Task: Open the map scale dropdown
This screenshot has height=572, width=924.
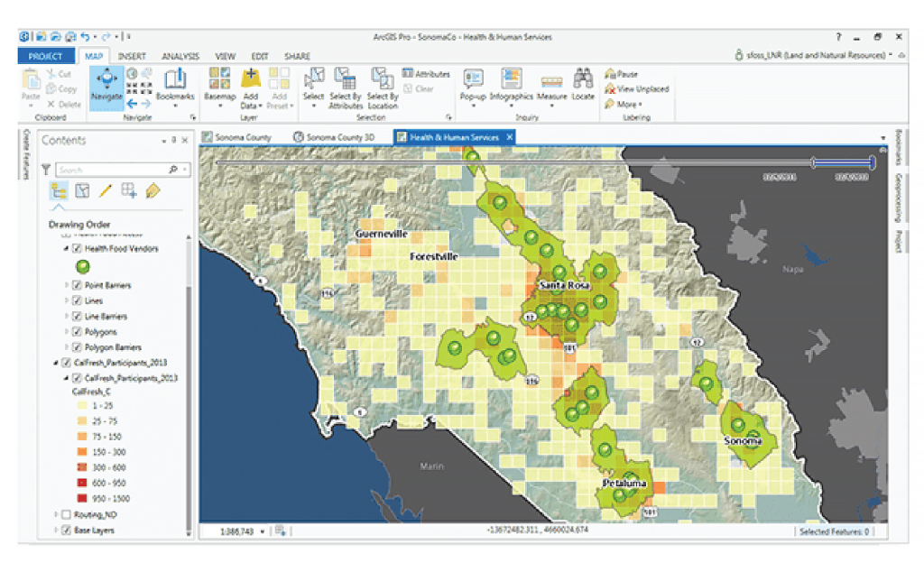Action: pos(263,531)
